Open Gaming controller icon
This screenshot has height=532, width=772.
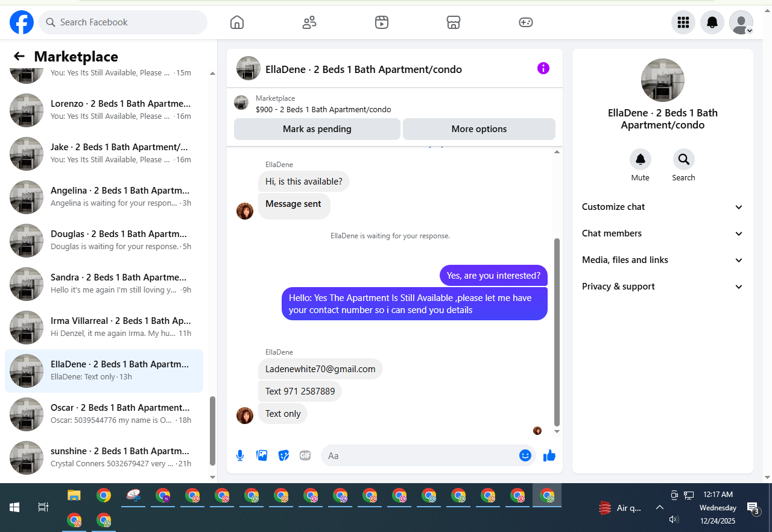tap(526, 22)
